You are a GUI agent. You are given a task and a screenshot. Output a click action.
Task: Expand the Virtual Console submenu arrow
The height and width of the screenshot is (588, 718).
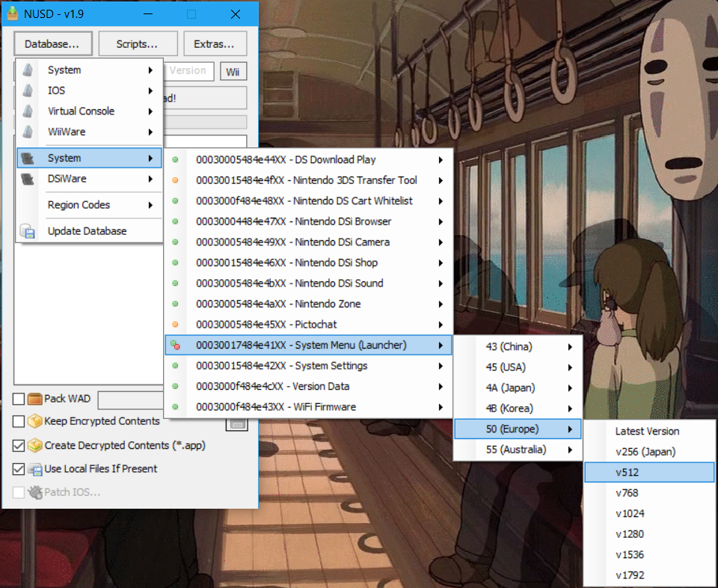[x=150, y=111]
